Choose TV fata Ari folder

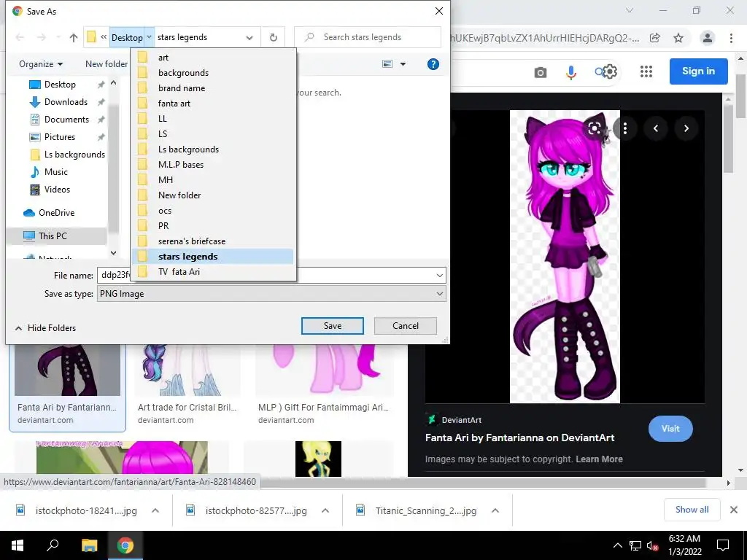pos(213,272)
